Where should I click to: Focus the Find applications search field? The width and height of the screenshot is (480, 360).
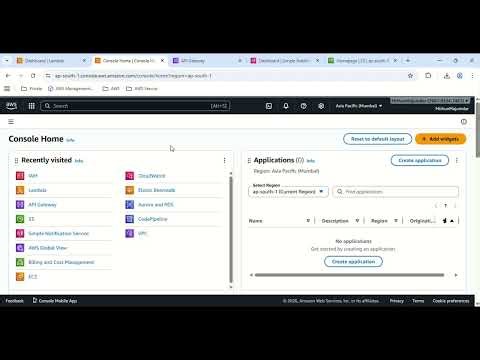(x=395, y=192)
